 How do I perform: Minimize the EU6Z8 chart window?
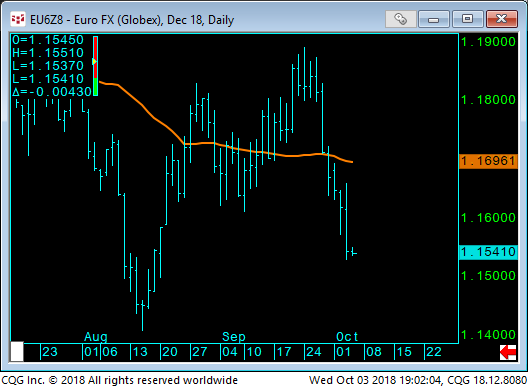(x=433, y=19)
